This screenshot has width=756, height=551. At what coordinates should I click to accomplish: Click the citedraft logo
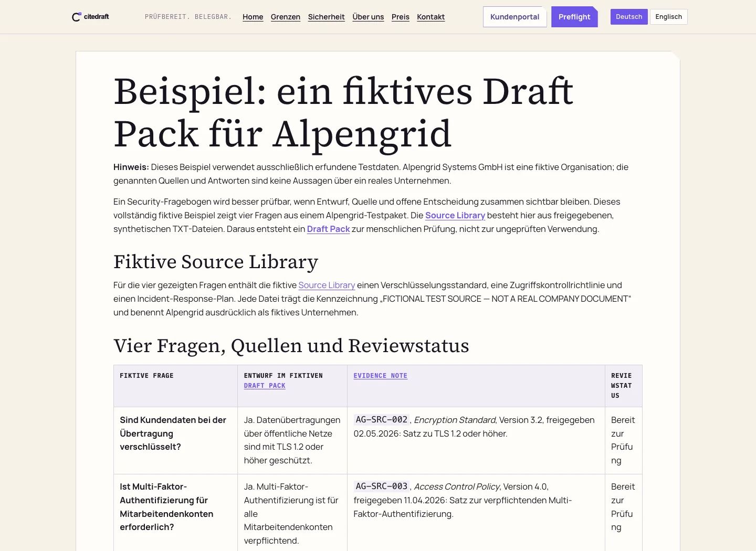(x=90, y=17)
